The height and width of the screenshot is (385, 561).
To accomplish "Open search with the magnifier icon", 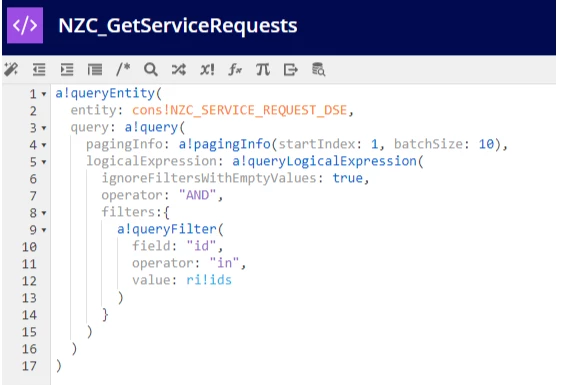I will (151, 69).
